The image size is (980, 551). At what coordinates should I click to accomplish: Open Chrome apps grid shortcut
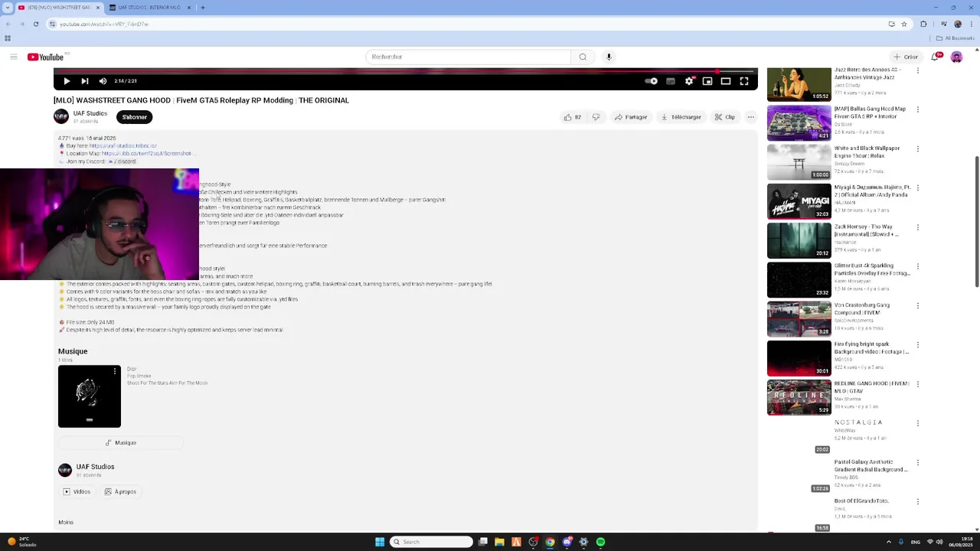tap(8, 38)
